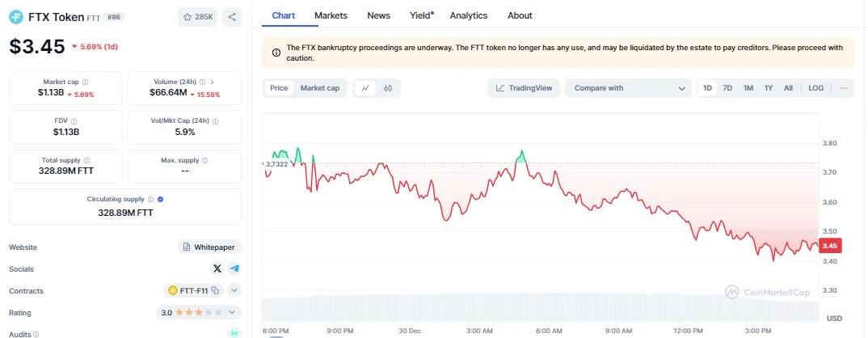Click the 328.89M FTT circulating supply value
This screenshot has width=868, height=338.
click(125, 213)
